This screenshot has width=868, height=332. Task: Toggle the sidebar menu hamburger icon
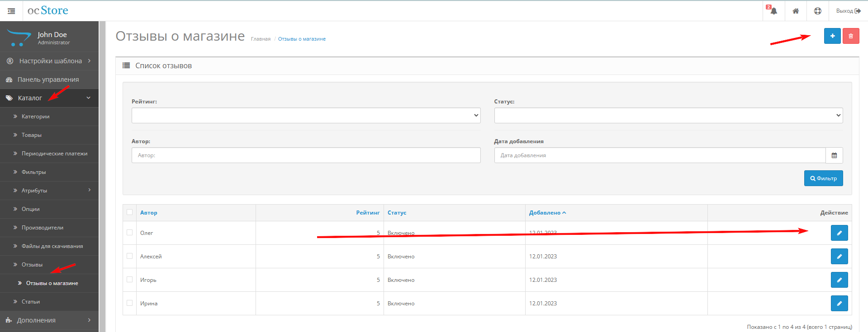11,11
